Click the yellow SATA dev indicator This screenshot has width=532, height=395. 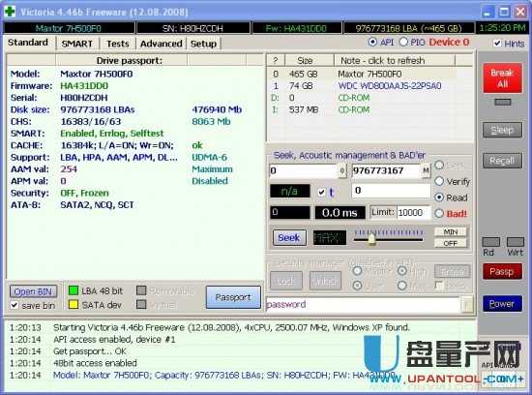click(74, 304)
